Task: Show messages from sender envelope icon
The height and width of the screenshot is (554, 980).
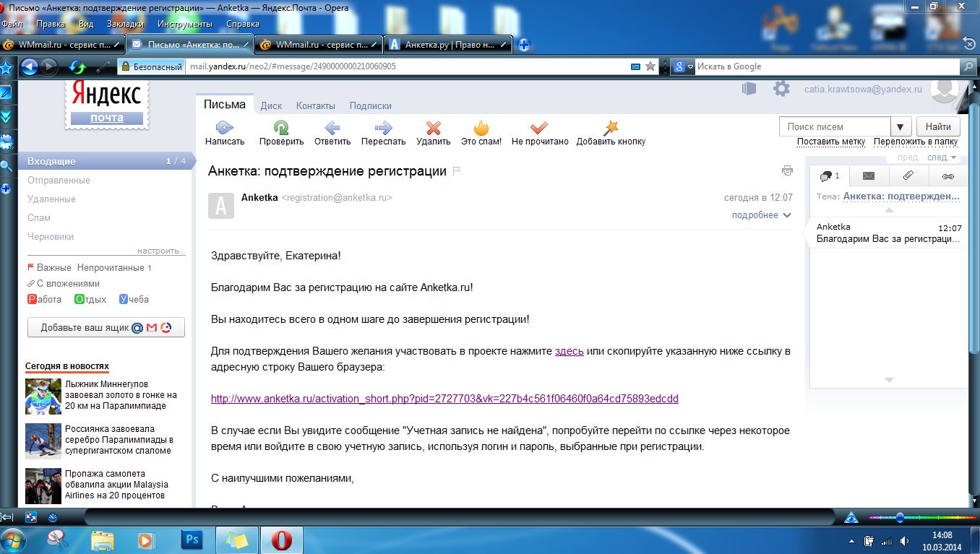Action: point(869,176)
